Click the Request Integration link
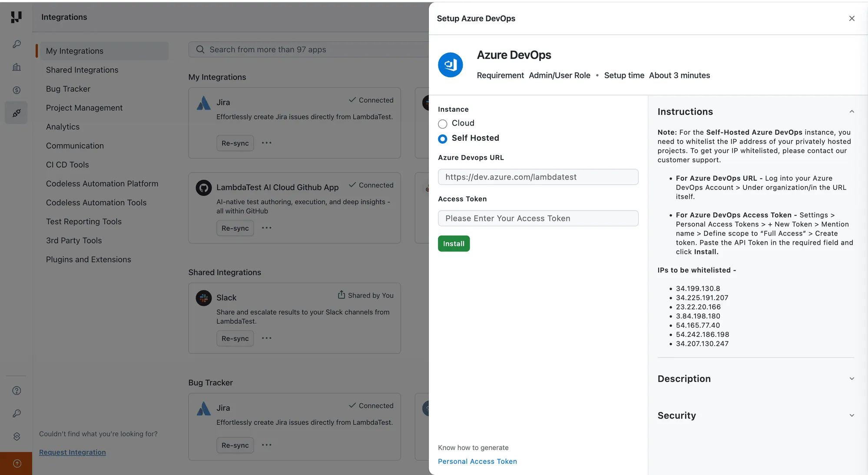The width and height of the screenshot is (868, 475). click(72, 452)
